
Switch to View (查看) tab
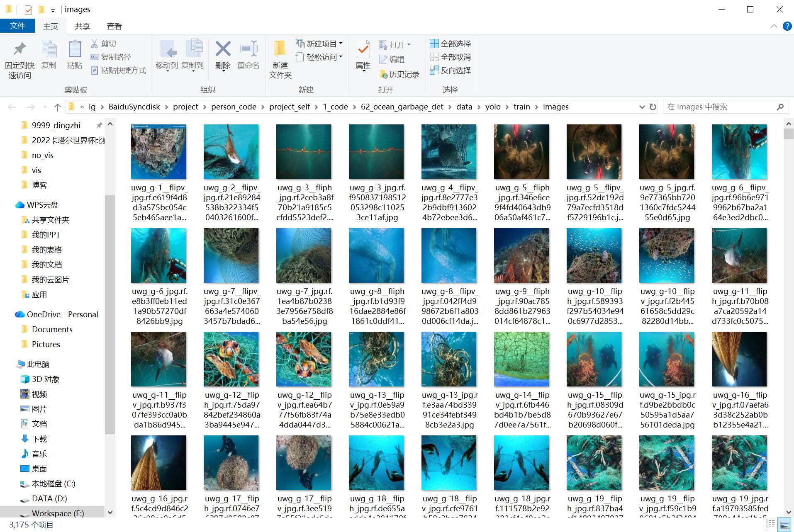click(114, 26)
